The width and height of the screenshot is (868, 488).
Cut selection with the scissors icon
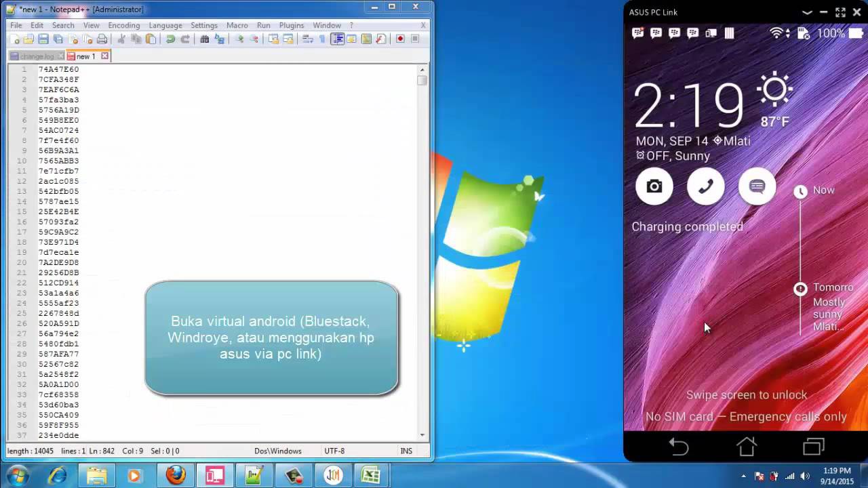121,39
